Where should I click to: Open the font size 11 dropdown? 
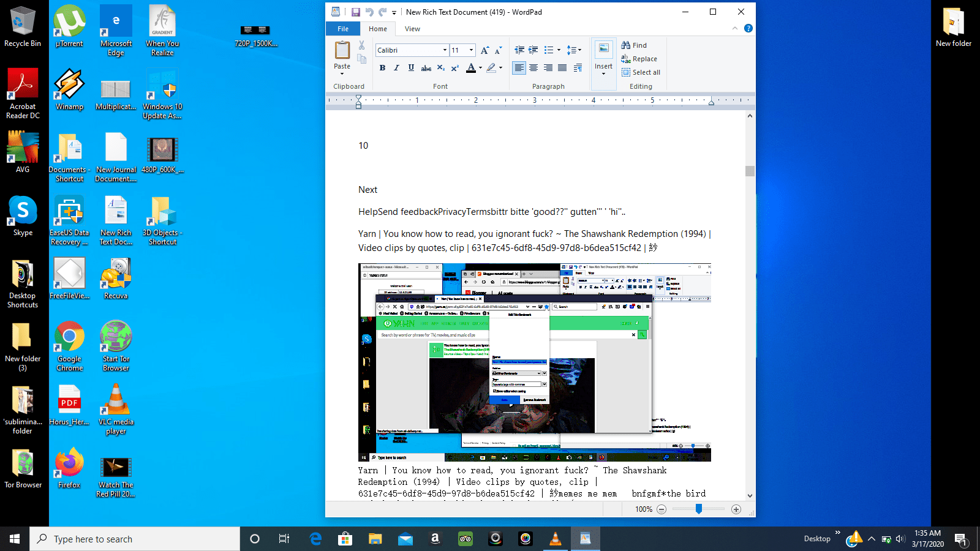[471, 50]
